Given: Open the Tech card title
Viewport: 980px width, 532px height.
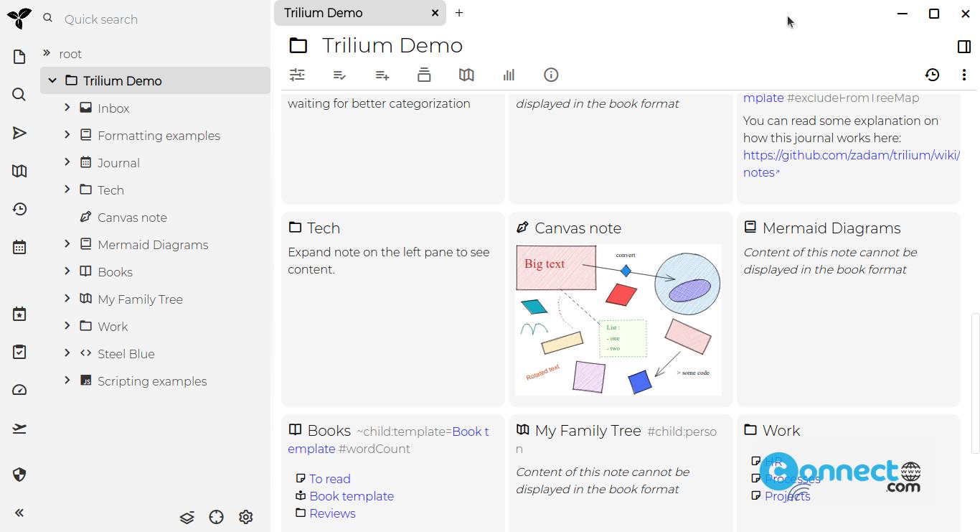Looking at the screenshot, I should tap(324, 228).
